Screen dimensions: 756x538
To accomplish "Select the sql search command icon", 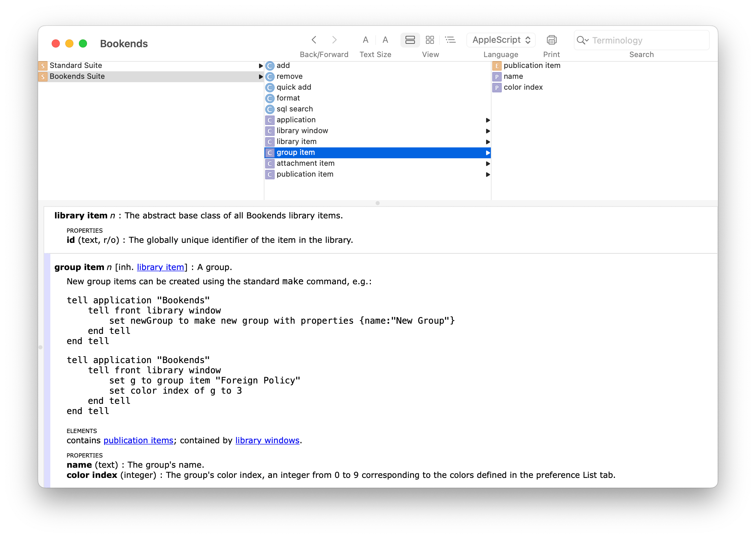I will (270, 109).
